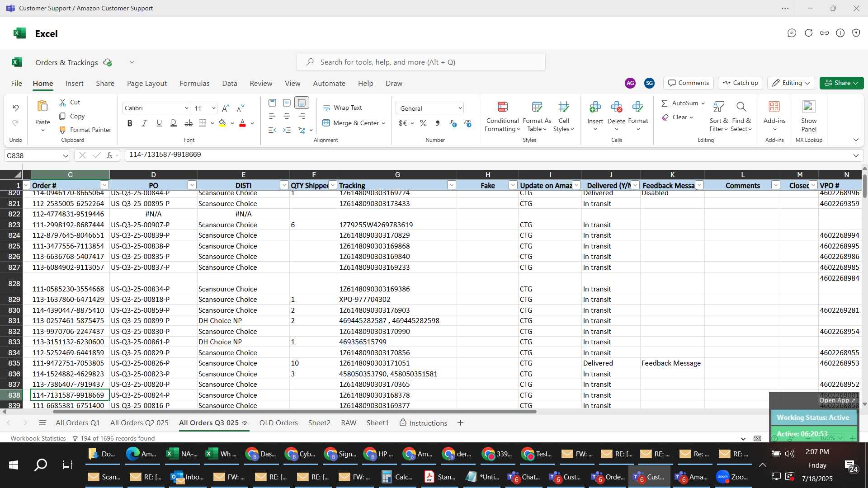Expand the Name Box dropdown
This screenshot has width=868, height=488.
(x=66, y=155)
